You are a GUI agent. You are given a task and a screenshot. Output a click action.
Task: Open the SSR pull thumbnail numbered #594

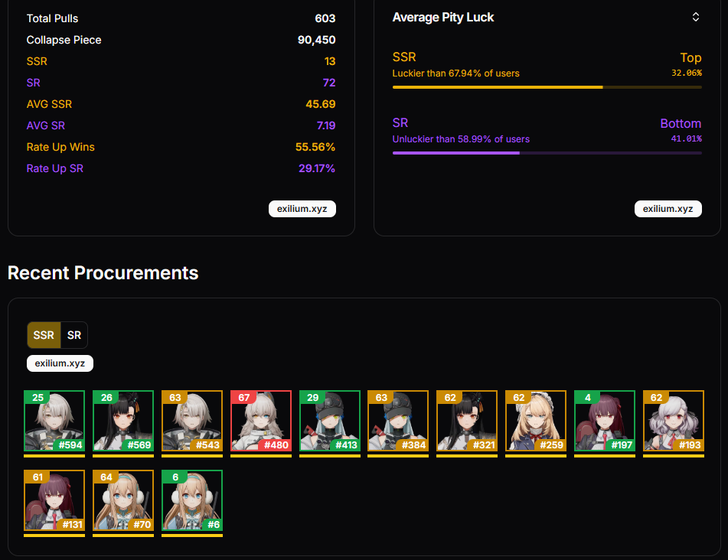pyautogui.click(x=54, y=421)
